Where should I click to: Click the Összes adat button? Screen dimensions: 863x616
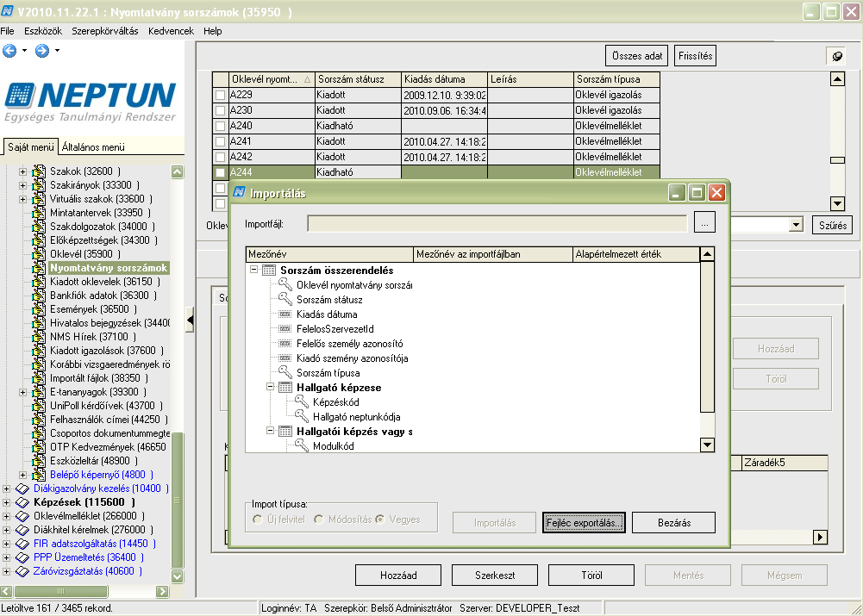click(x=637, y=56)
